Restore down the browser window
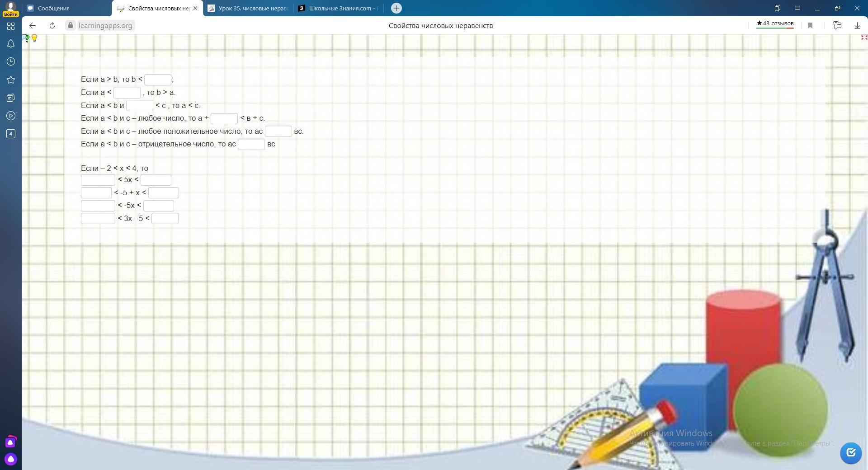The image size is (868, 470). (837, 8)
